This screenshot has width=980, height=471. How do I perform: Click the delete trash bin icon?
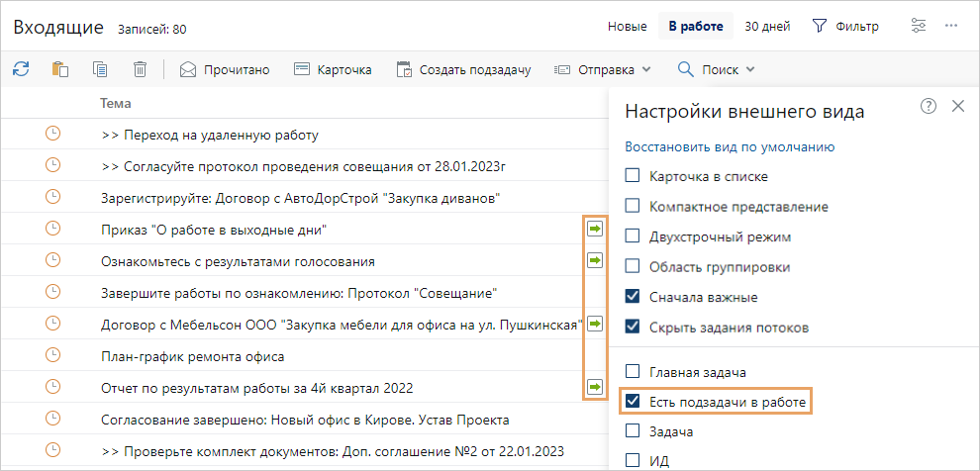point(141,69)
